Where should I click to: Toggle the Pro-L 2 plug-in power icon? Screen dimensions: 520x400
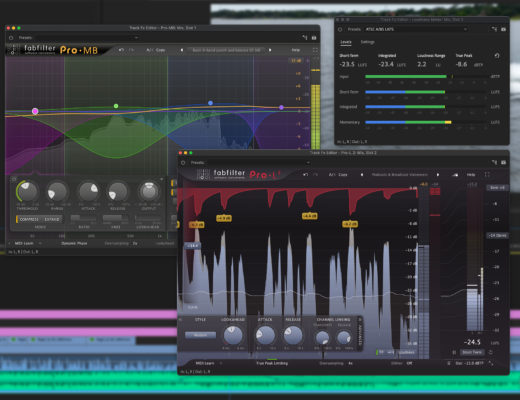(183, 163)
